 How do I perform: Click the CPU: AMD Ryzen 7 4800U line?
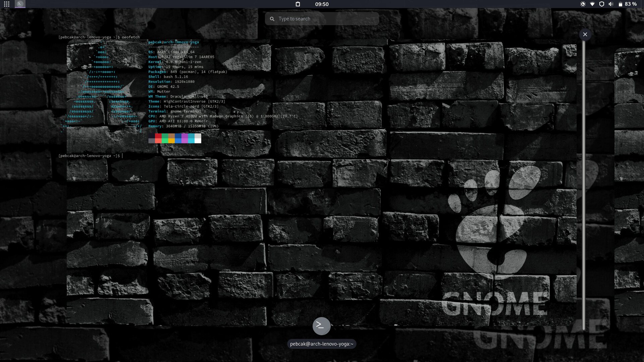tap(223, 116)
